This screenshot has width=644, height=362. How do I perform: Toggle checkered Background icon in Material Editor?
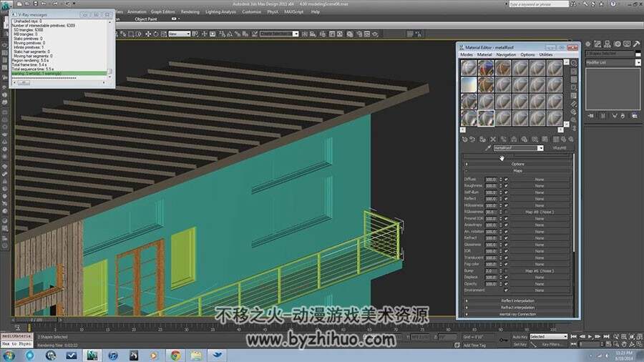pyautogui.click(x=574, y=79)
